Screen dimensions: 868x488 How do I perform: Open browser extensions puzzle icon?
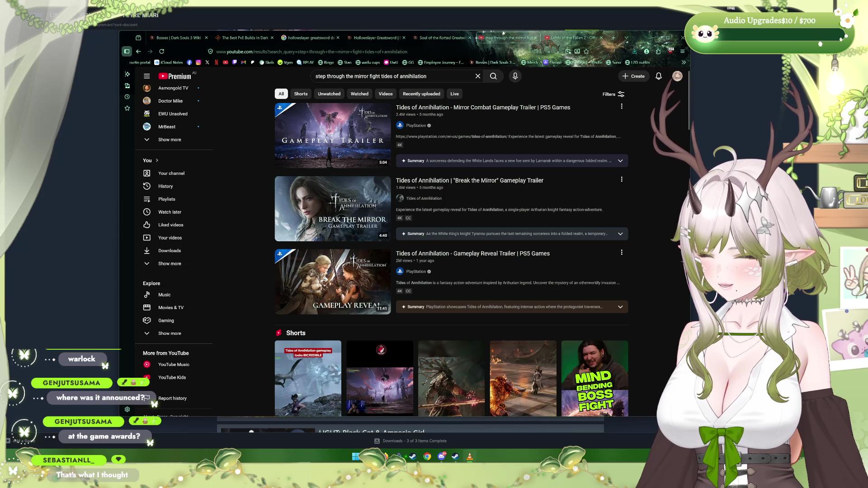click(658, 52)
